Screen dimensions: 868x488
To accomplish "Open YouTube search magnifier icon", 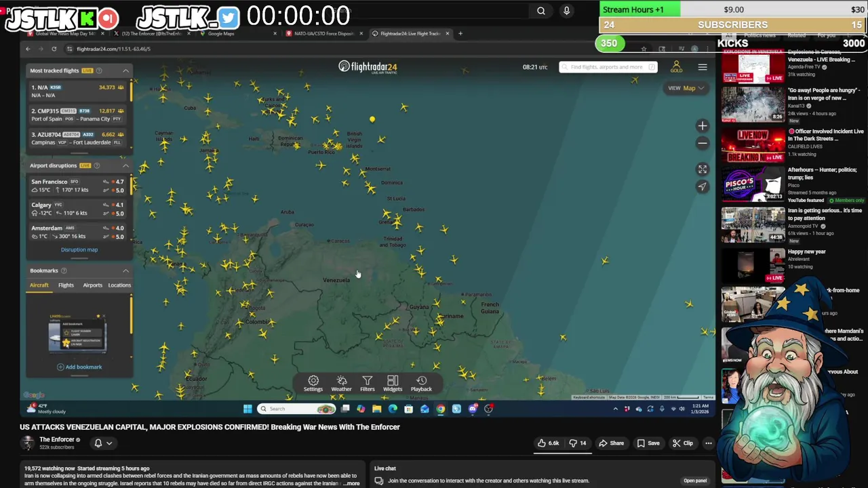I will [x=541, y=10].
